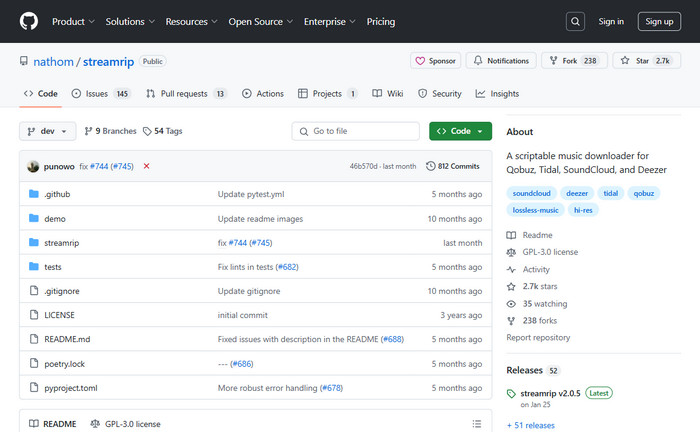The image size is (700, 432).
Task: Click the README outline list icon
Action: coord(477,424)
